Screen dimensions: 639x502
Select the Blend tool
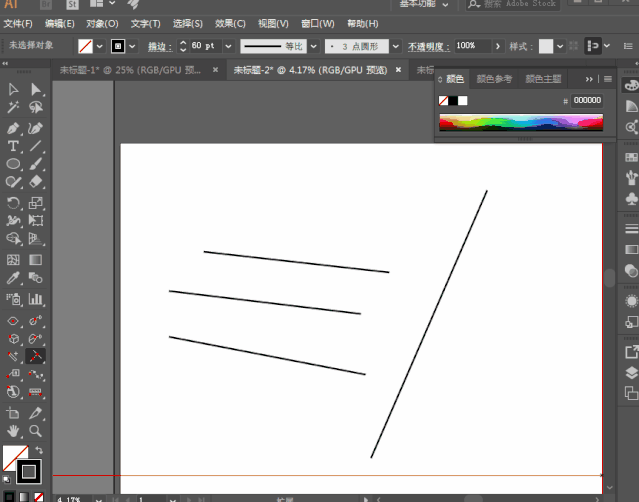pos(35,278)
